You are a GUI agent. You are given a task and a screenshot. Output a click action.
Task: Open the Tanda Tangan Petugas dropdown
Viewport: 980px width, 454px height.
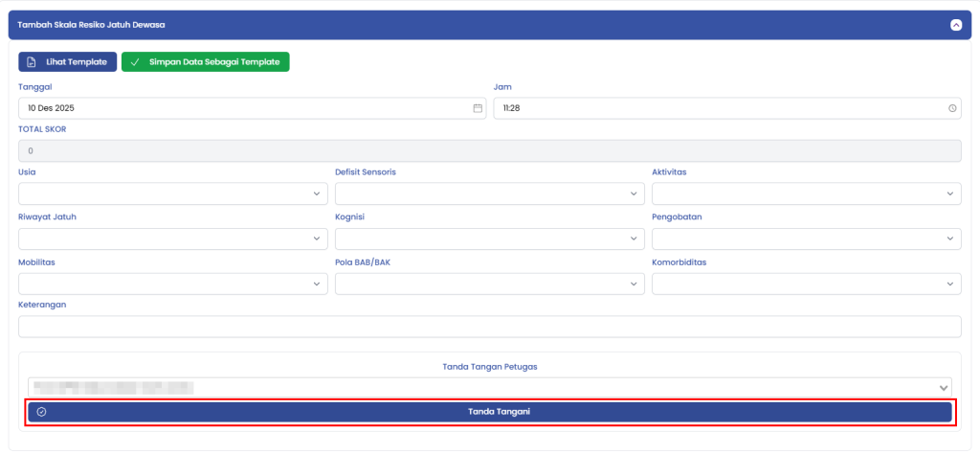489,387
